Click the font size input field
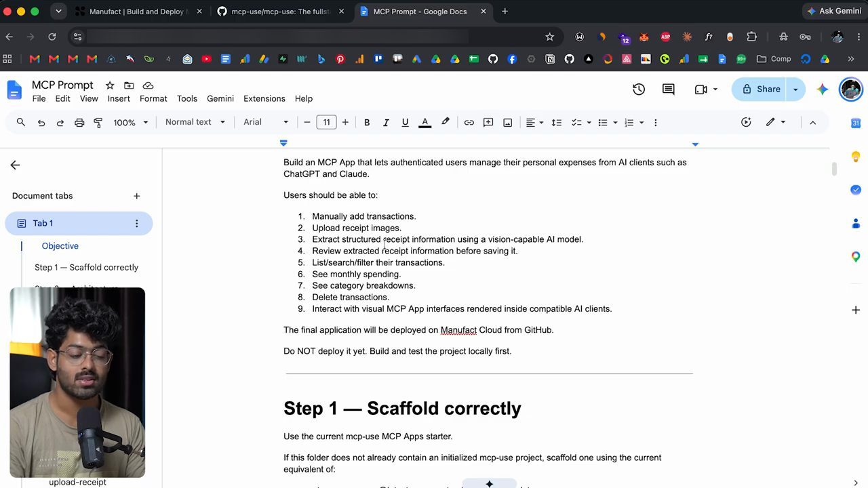 tap(326, 123)
